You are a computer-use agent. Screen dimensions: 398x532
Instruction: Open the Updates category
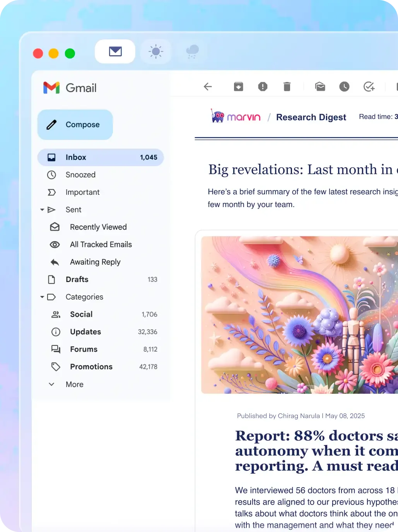click(x=85, y=332)
